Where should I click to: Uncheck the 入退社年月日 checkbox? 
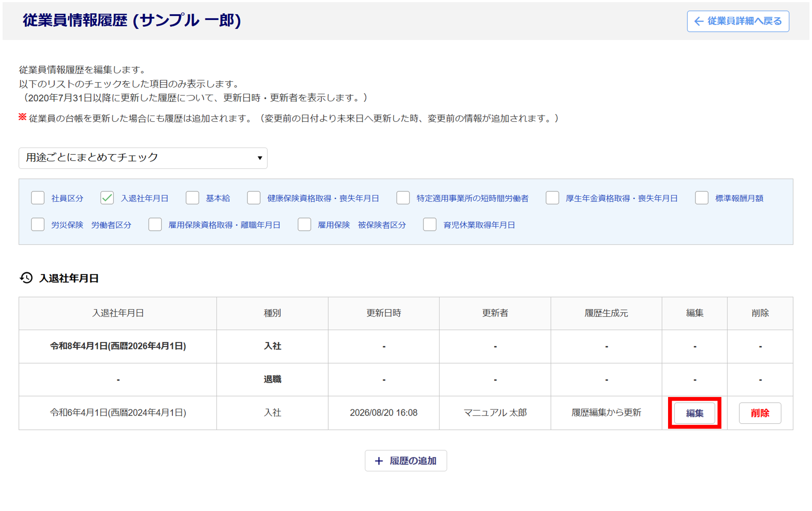tap(107, 198)
